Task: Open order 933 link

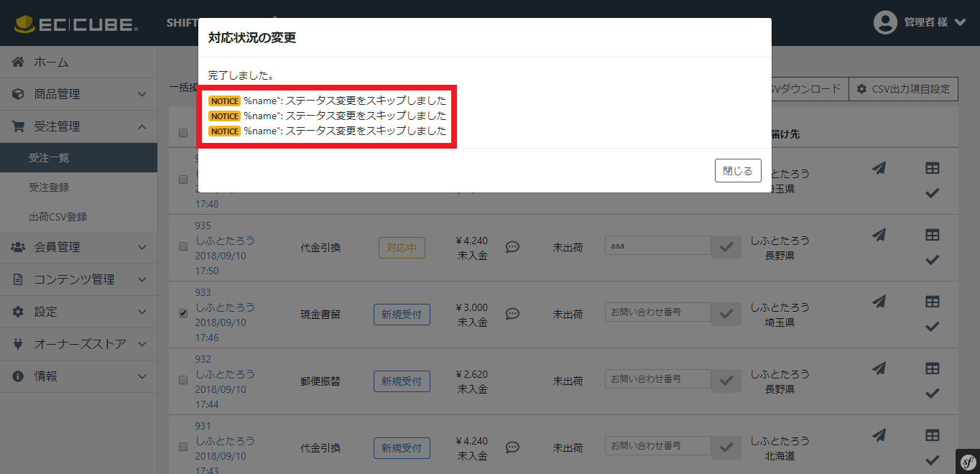Action: [x=225, y=315]
